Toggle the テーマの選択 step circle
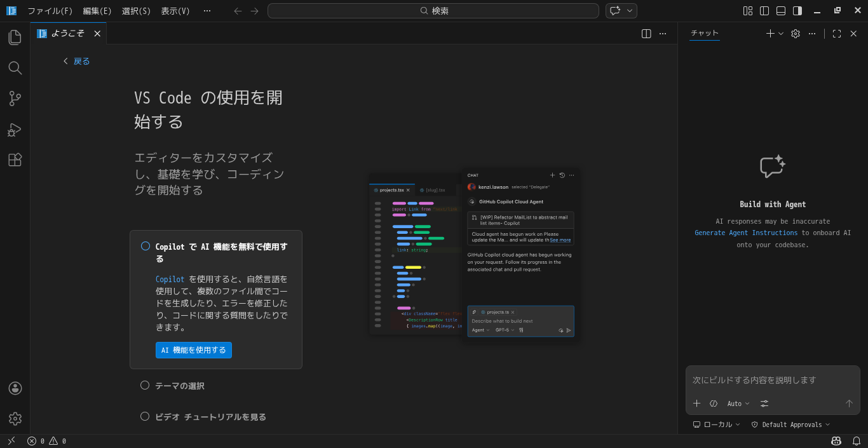This screenshot has height=448, width=868. click(145, 385)
